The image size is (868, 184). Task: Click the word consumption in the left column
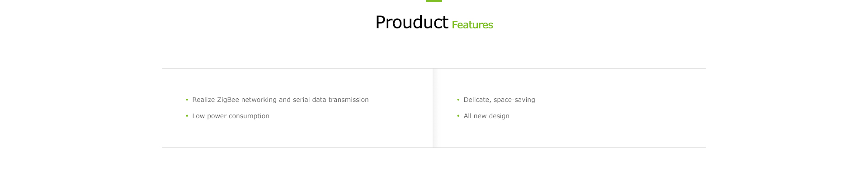[x=249, y=116]
